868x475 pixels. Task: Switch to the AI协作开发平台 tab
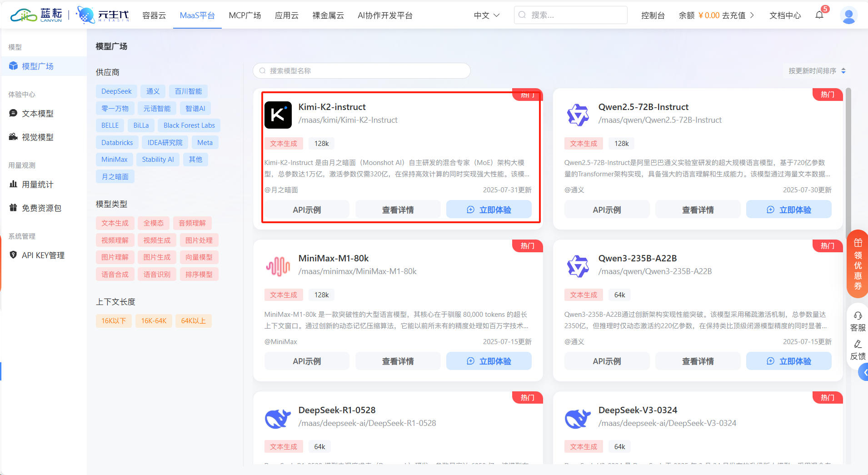[385, 15]
